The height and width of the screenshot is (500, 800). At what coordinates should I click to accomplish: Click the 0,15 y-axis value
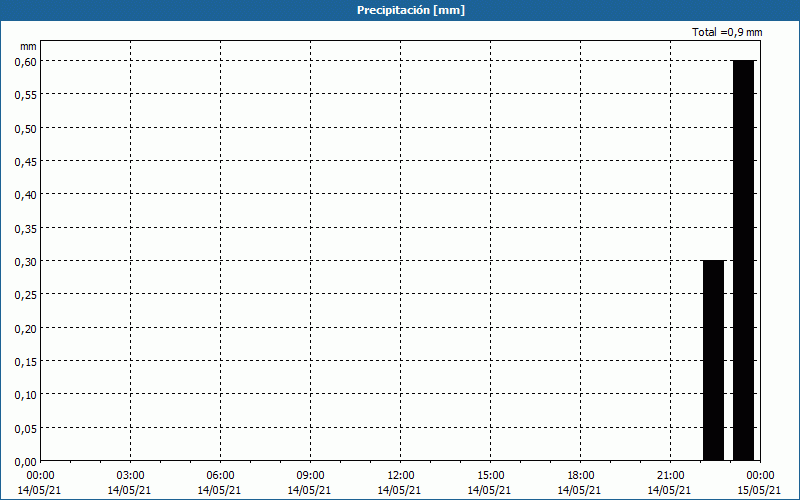click(26, 362)
